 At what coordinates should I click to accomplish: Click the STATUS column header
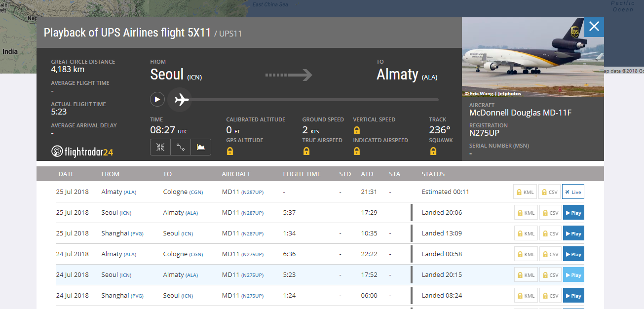tap(433, 174)
